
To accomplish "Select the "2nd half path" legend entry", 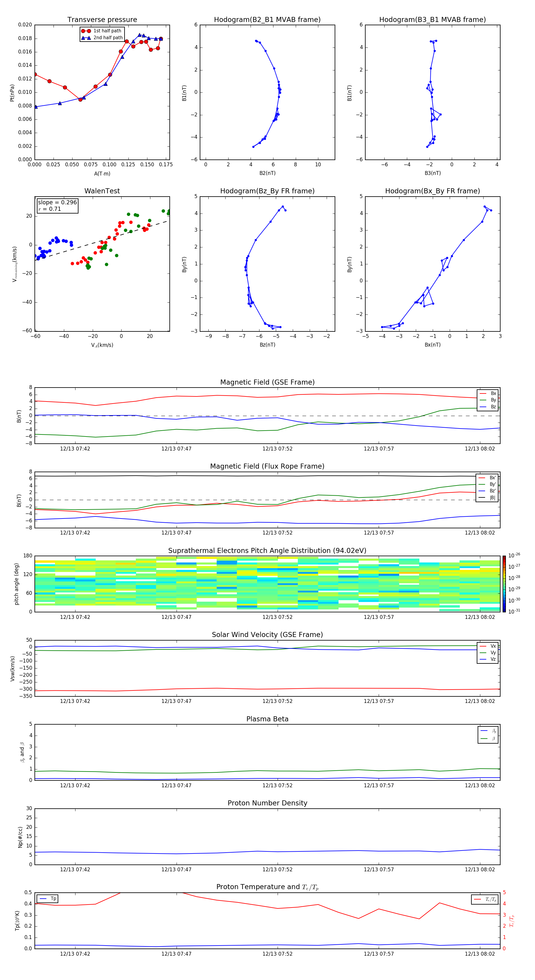I will pyautogui.click(x=102, y=38).
